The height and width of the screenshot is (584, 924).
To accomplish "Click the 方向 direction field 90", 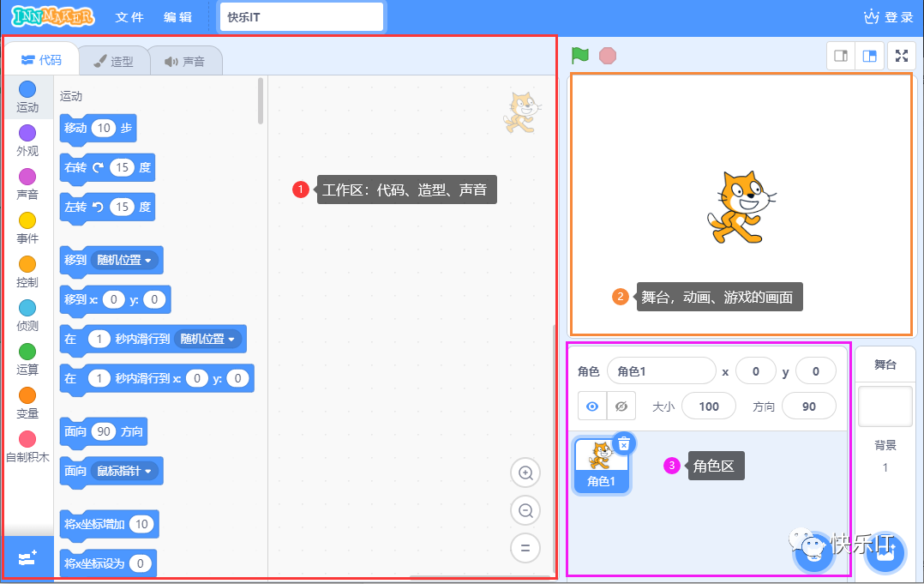I will click(x=808, y=406).
